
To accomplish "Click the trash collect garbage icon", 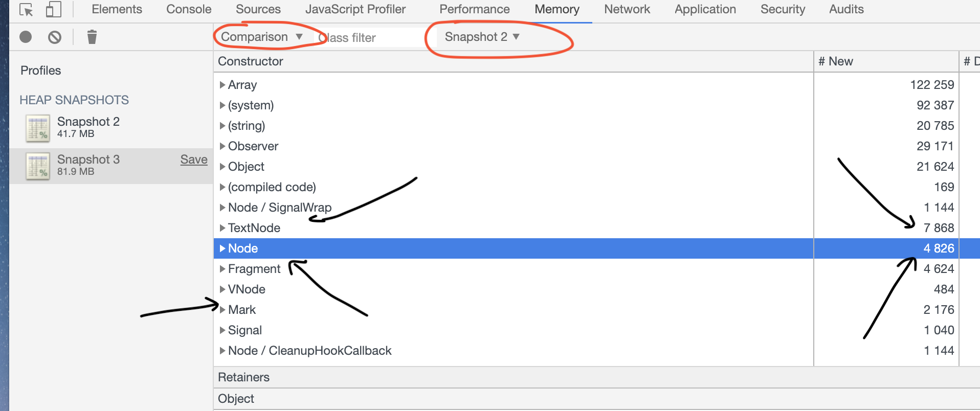I will 92,37.
